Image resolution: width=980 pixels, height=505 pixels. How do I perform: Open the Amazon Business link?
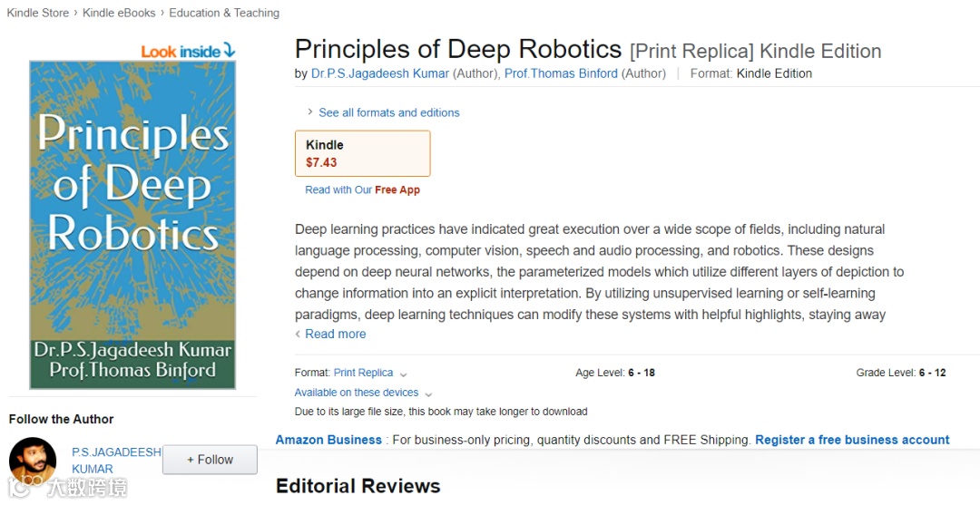click(328, 440)
